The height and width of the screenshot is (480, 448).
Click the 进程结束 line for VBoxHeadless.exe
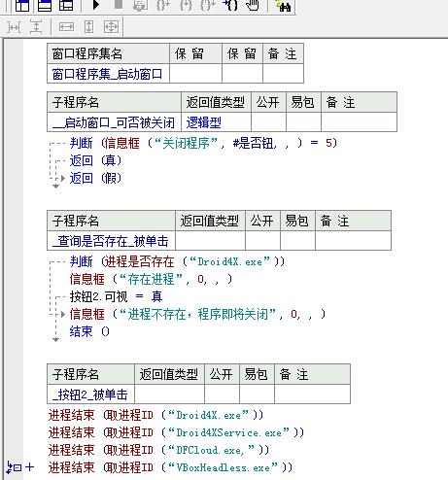(170, 467)
